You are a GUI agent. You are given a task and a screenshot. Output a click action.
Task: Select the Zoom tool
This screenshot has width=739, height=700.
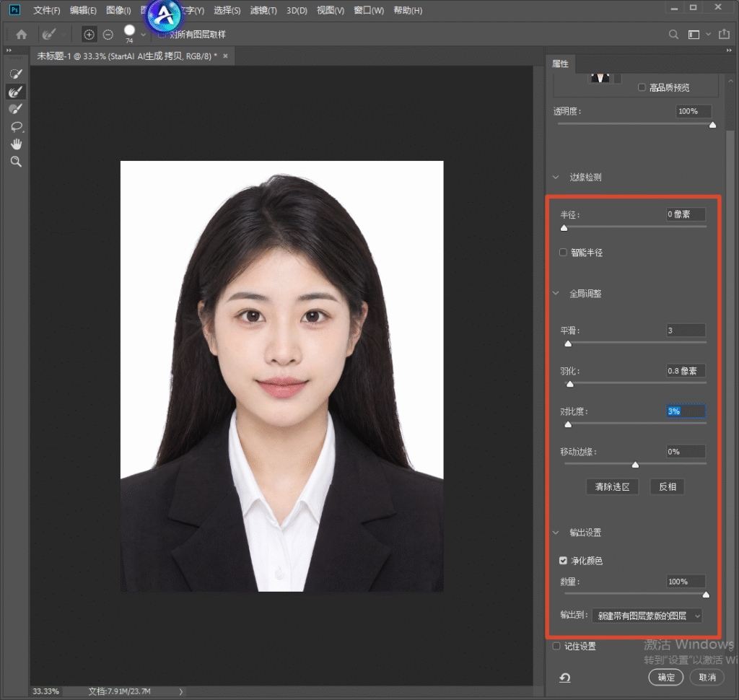pos(16,162)
